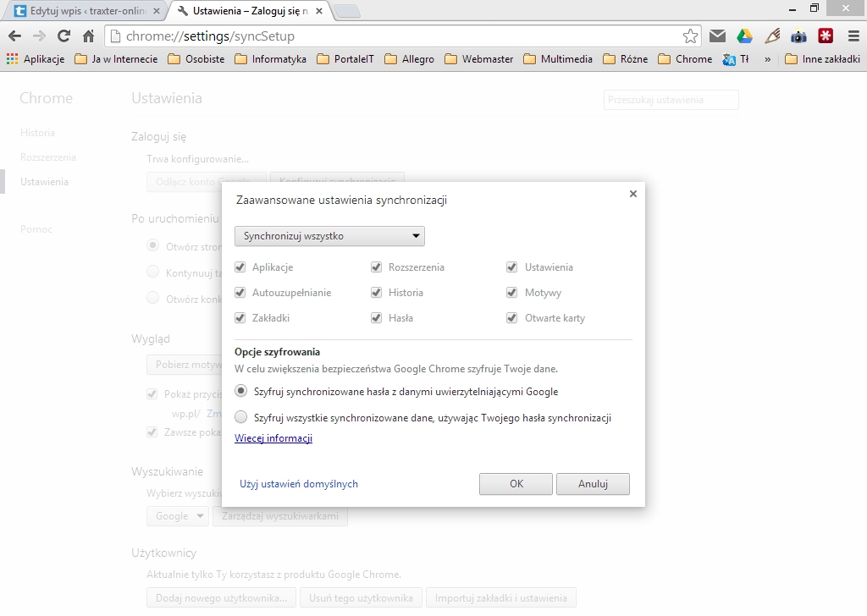Bookmark this page with the star icon

click(x=690, y=36)
